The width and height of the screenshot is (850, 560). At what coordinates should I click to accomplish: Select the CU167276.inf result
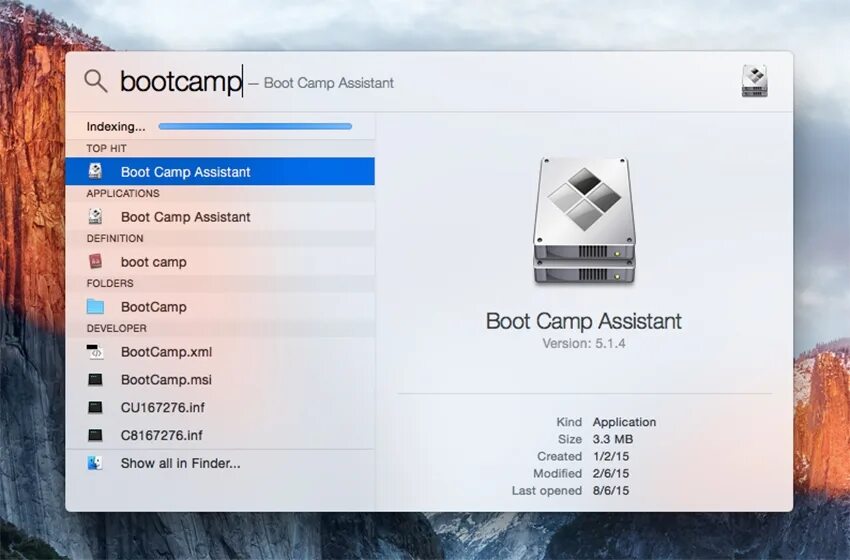220,407
